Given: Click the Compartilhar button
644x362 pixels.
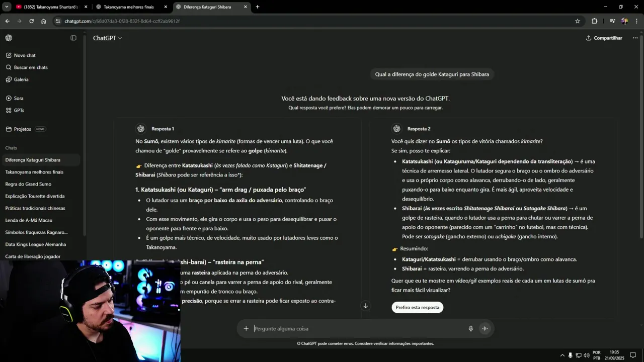Looking at the screenshot, I should (x=604, y=38).
